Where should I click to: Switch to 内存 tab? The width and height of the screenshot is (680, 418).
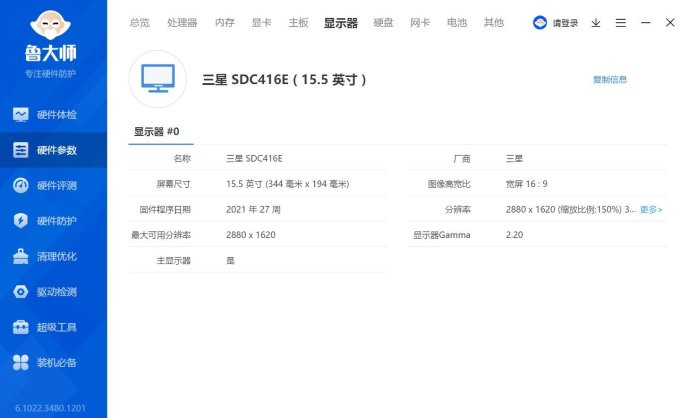[225, 23]
